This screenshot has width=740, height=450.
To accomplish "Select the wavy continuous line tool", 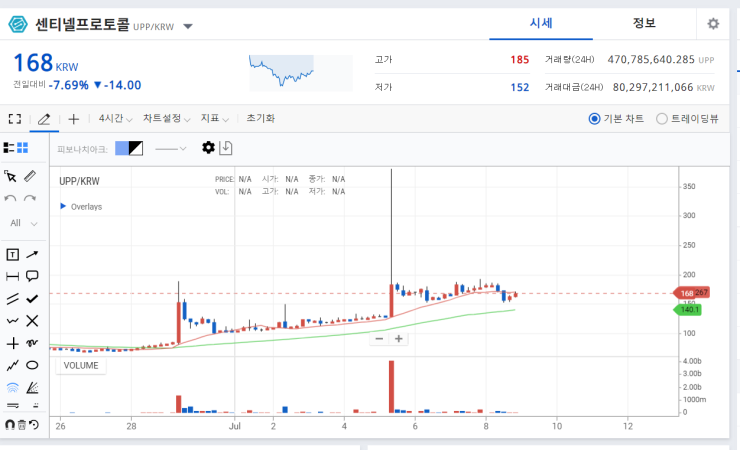I will point(12,321).
